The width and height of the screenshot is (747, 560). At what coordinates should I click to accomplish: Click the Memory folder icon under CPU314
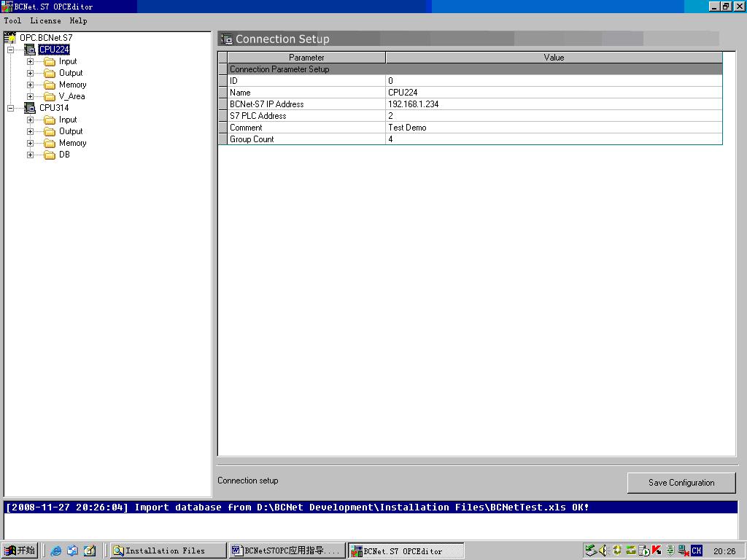(50, 143)
